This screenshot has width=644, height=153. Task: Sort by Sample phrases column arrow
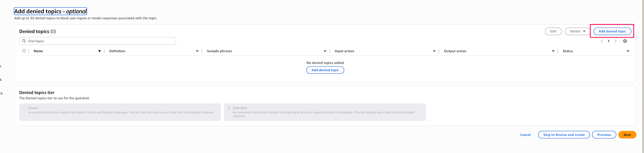325,51
